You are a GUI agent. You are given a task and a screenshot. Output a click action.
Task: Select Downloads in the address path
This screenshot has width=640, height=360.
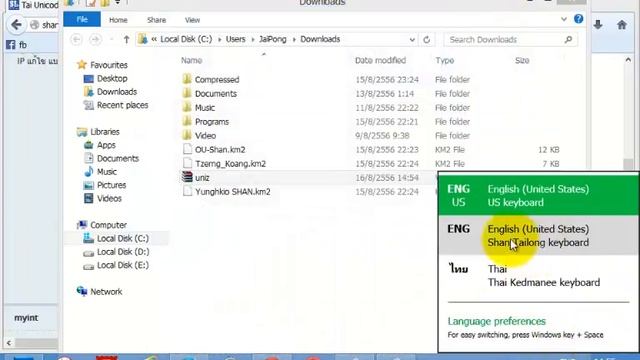pyautogui.click(x=320, y=39)
